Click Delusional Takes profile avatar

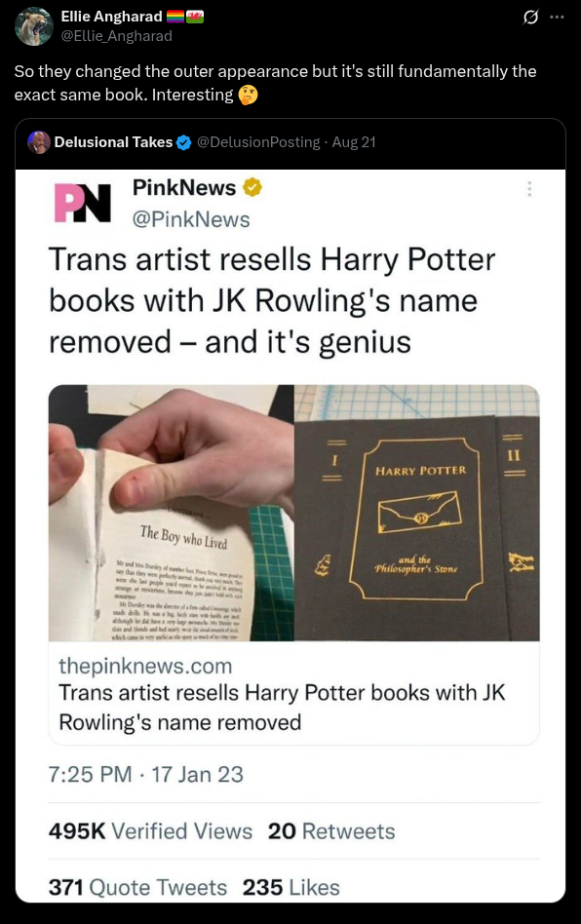(39, 142)
